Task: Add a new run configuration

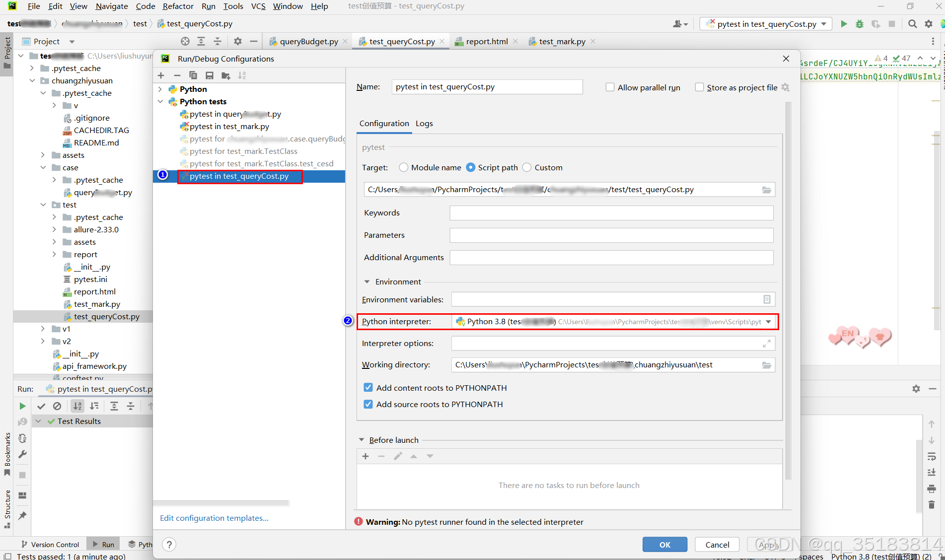Action: click(160, 75)
